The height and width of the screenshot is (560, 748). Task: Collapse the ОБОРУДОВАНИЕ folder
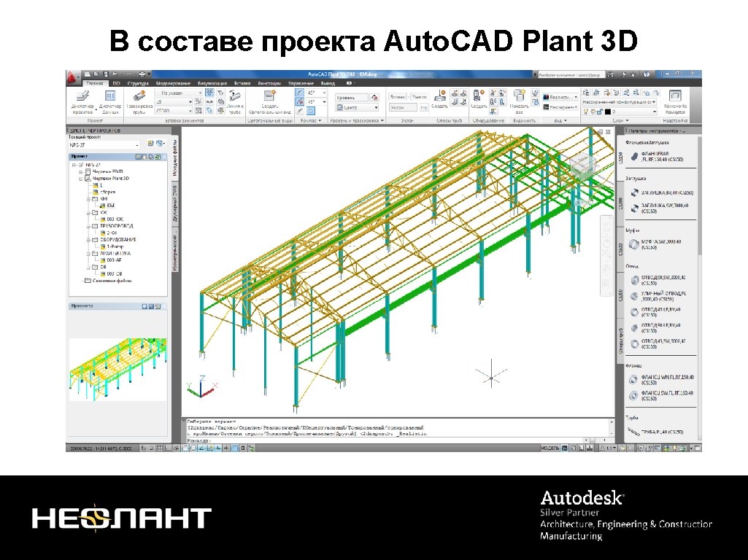coord(88,240)
